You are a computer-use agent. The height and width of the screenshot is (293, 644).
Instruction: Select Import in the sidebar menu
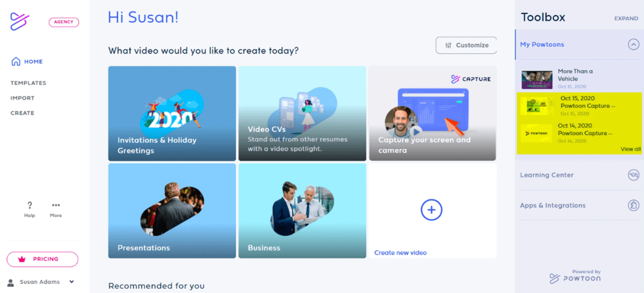pos(23,98)
